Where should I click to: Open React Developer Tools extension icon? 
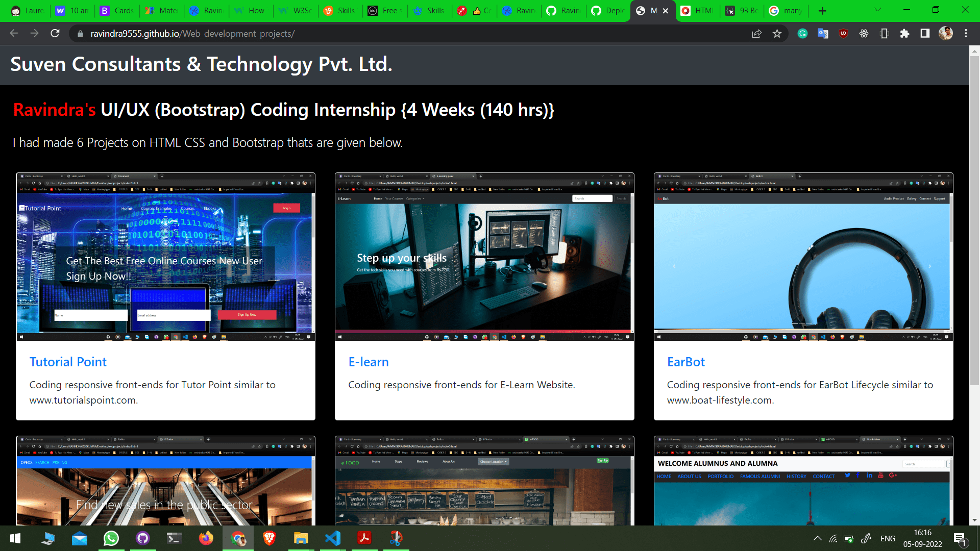click(x=864, y=34)
